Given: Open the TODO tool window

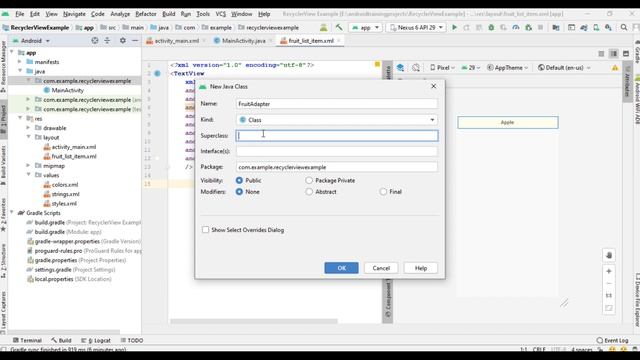Looking at the screenshot, I should [132, 340].
